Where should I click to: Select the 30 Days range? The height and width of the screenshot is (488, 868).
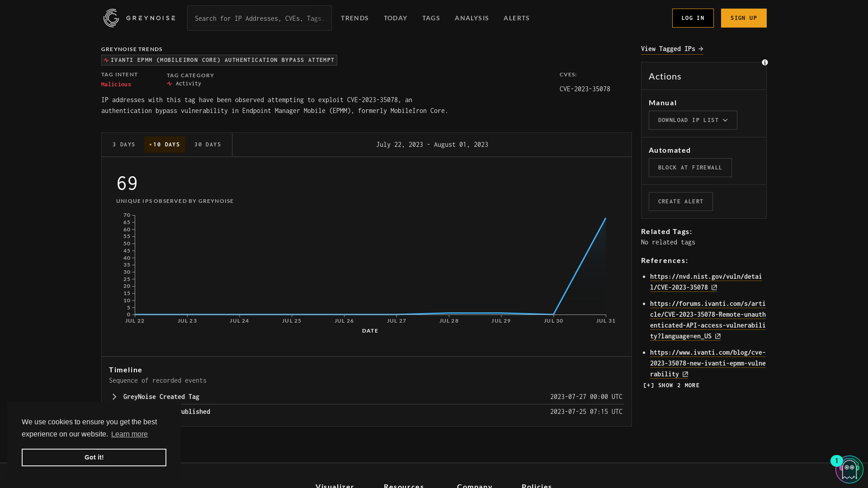pos(208,145)
